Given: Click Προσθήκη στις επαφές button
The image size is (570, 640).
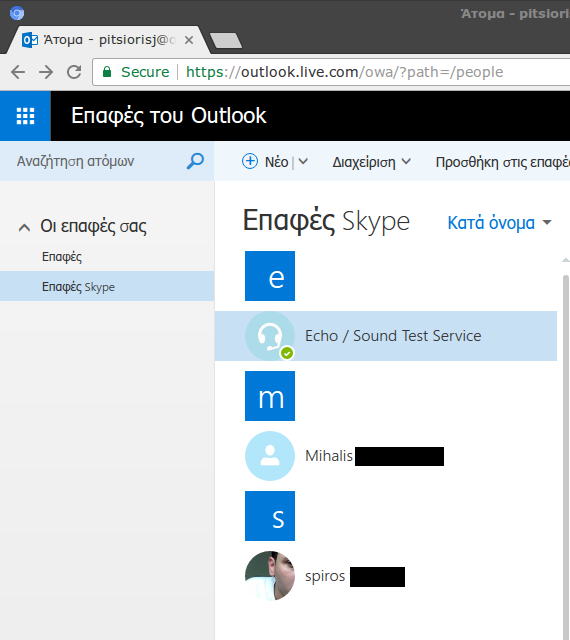Looking at the screenshot, I should click(x=503, y=162).
